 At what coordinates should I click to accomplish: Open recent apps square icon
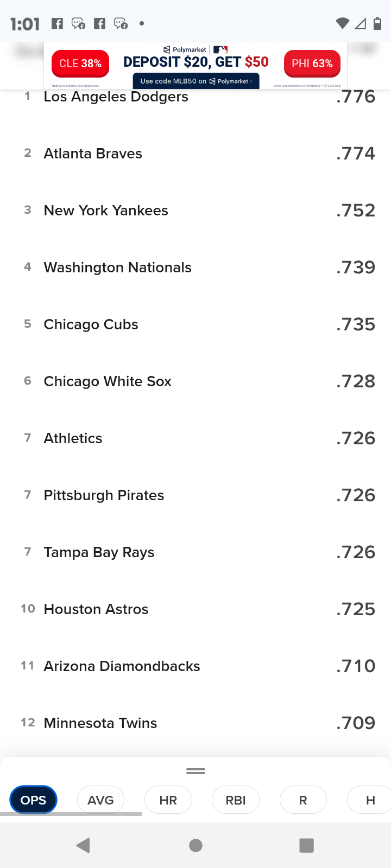307,845
